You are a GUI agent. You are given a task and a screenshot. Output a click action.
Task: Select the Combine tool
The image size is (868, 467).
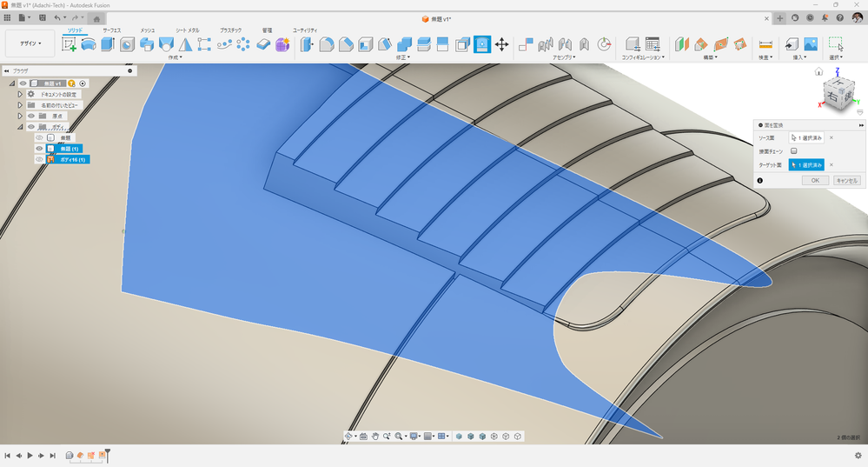tap(404, 44)
